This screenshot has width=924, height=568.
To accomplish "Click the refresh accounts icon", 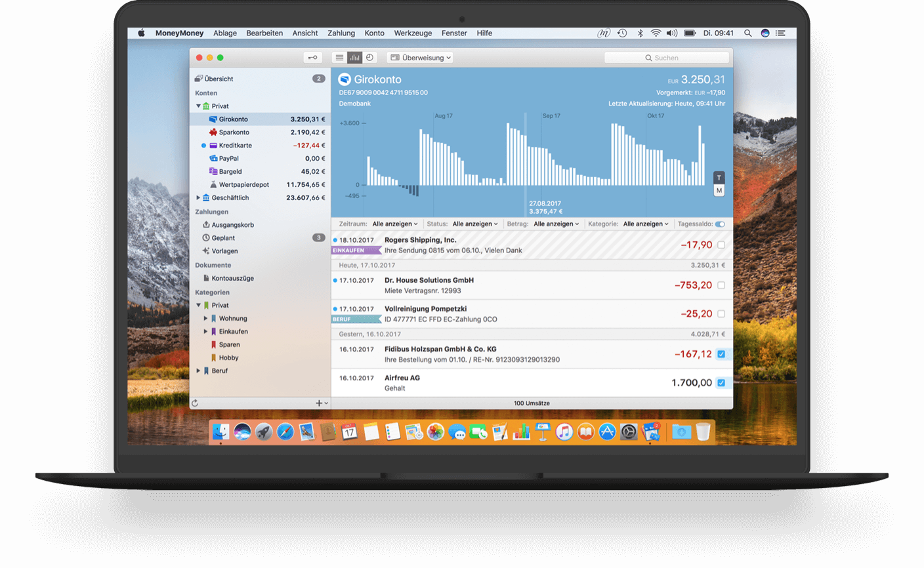I will point(195,403).
